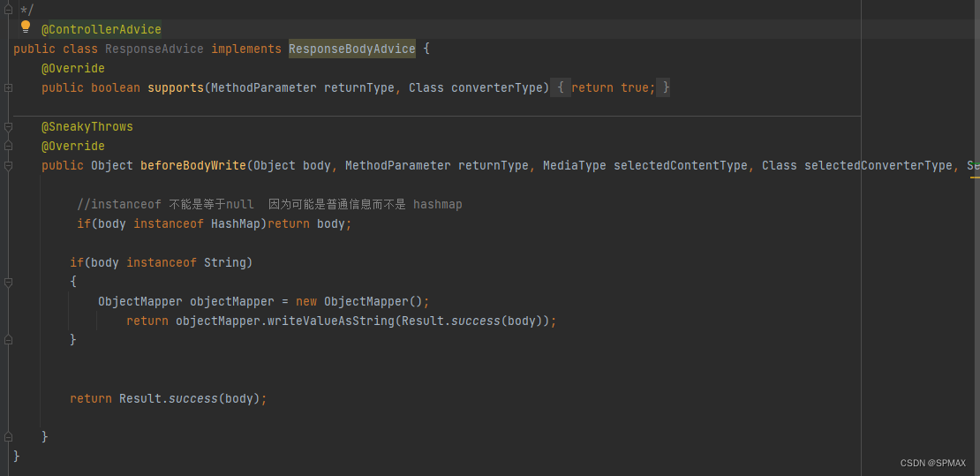980x476 pixels.
Task: Click the new keyword before ObjectMapper()
Action: click(x=306, y=301)
